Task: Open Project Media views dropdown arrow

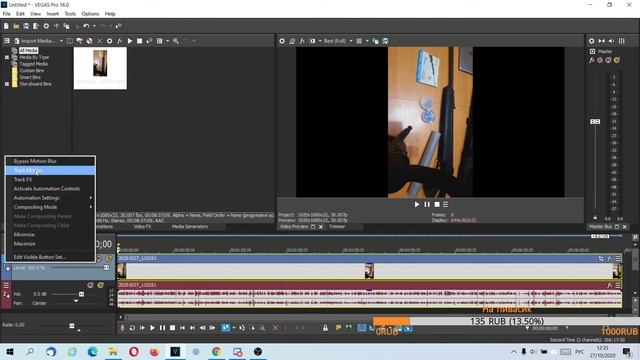Action: pyautogui.click(x=167, y=41)
